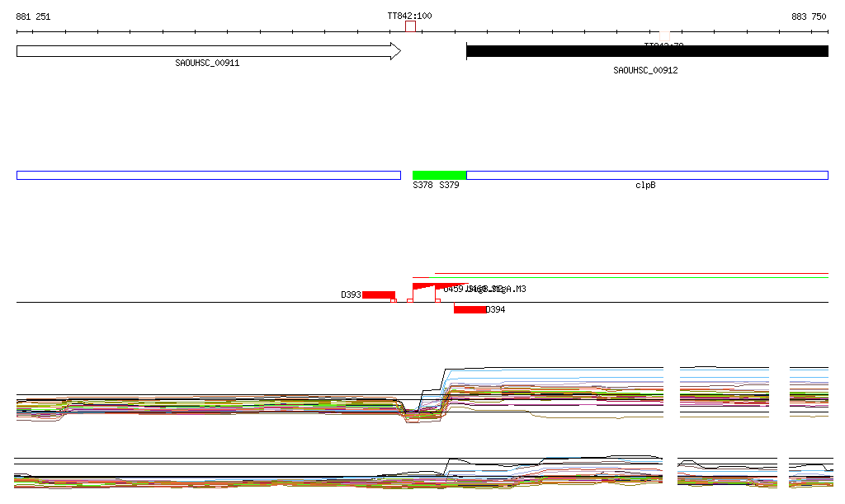Click the red D394 block
This screenshot has height=504, width=845.
click(x=470, y=309)
